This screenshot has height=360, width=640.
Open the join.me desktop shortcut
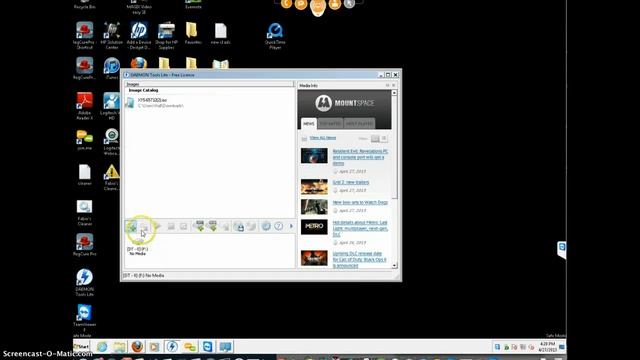(x=84, y=140)
